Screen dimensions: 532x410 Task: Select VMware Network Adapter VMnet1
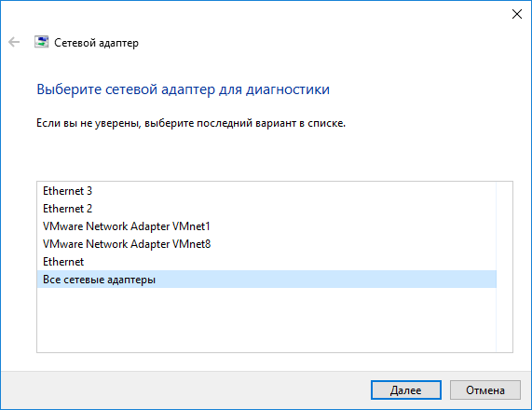pos(266,226)
